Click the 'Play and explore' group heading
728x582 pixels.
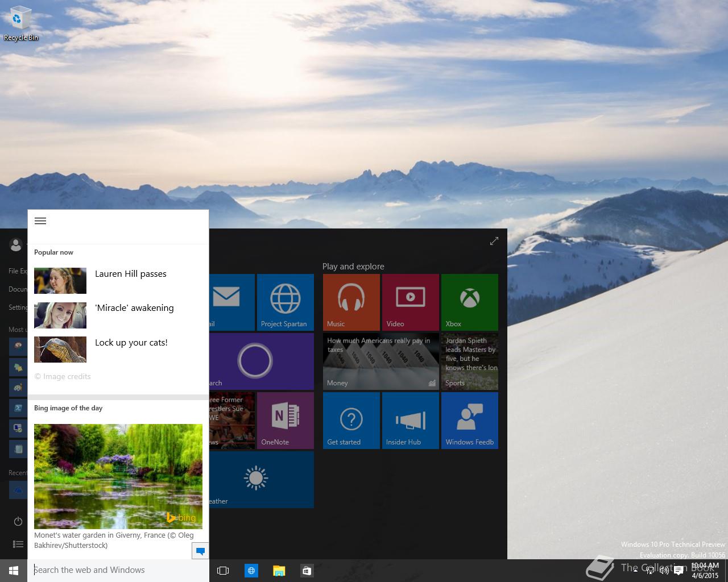point(353,267)
